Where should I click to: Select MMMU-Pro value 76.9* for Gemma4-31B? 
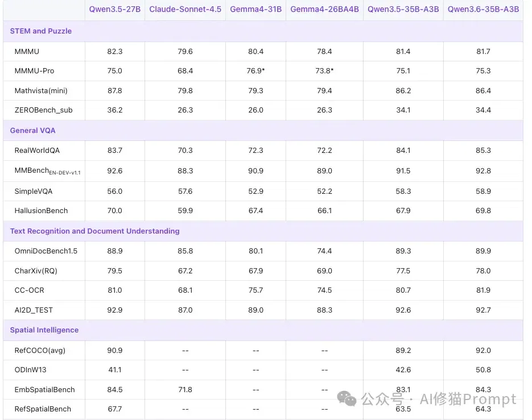tap(256, 71)
